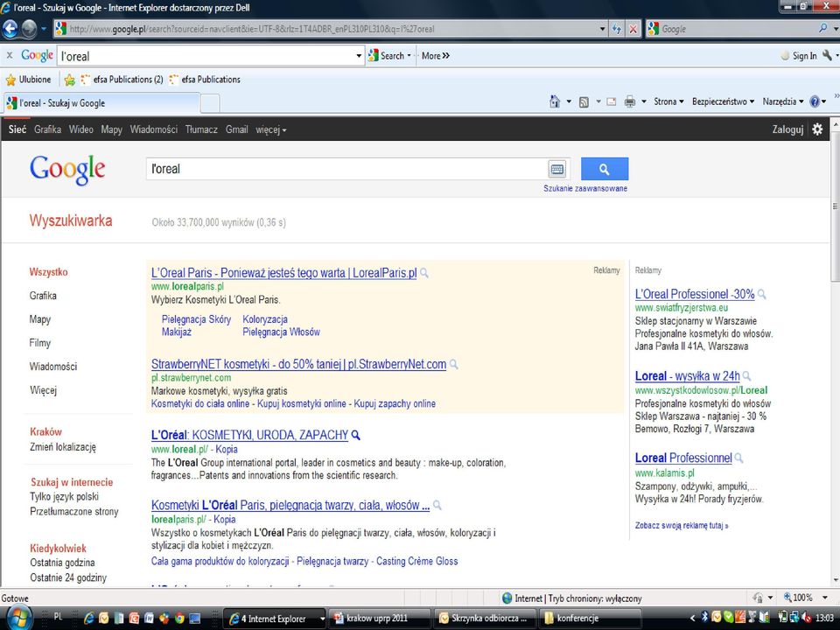Click the browser Forward arrow button
Screen dimensions: 840x630
coord(28,29)
